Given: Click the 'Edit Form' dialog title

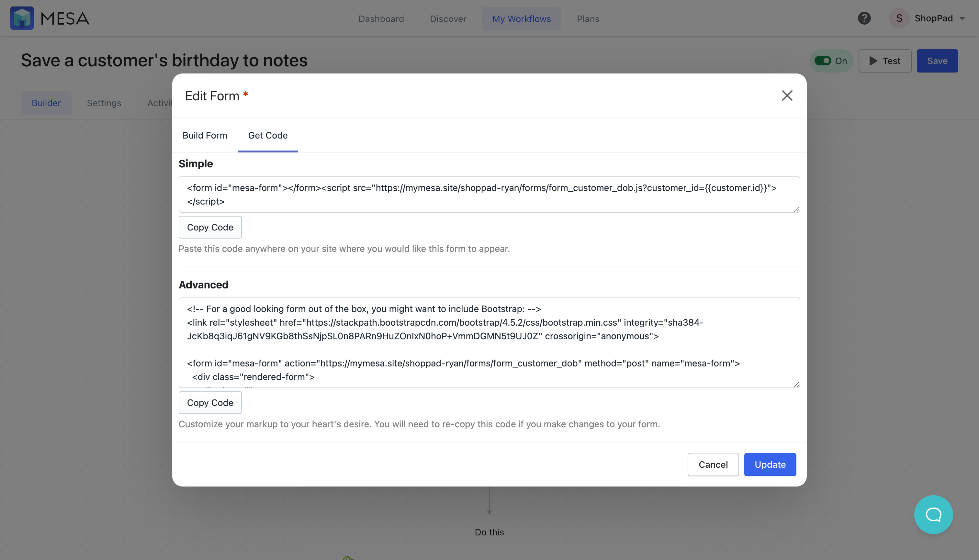Looking at the screenshot, I should (x=212, y=96).
